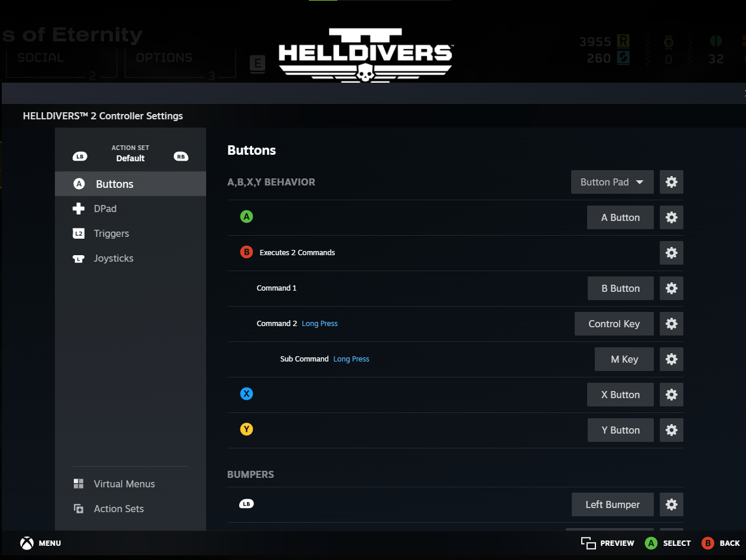Click the Action Sets icon in sidebar
The image size is (746, 560).
[79, 509]
